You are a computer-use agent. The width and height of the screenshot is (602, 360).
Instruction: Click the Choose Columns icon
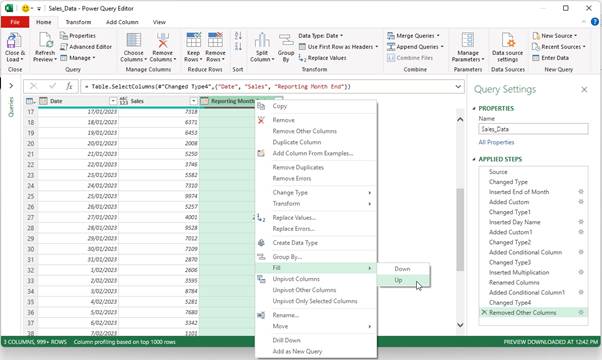(x=134, y=40)
